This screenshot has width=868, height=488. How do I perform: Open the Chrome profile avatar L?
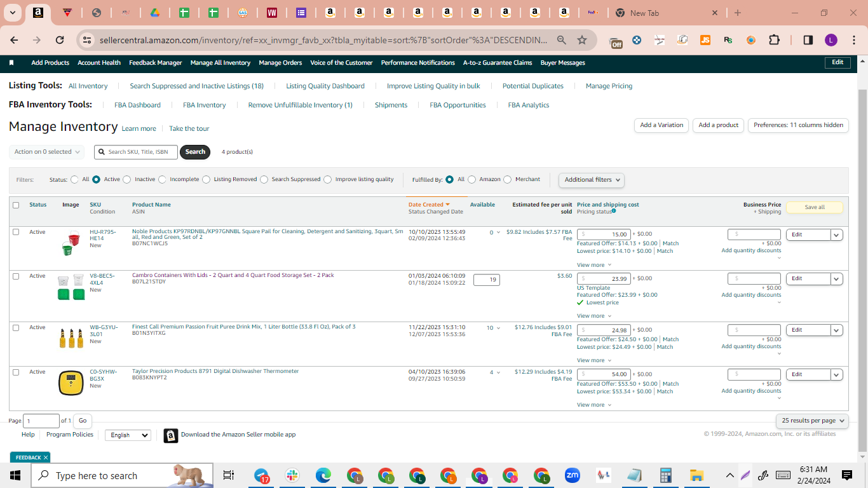pyautogui.click(x=831, y=40)
